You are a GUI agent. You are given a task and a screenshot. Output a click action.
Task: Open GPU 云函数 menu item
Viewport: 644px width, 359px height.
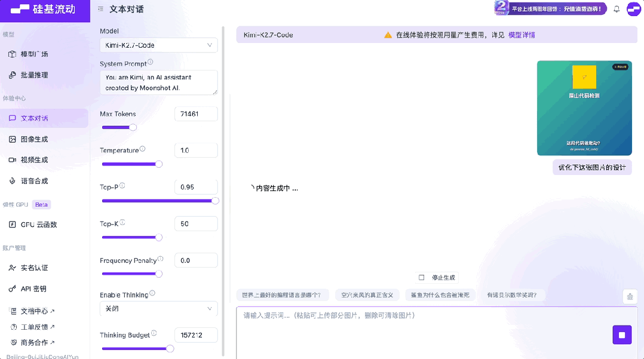(x=44, y=224)
